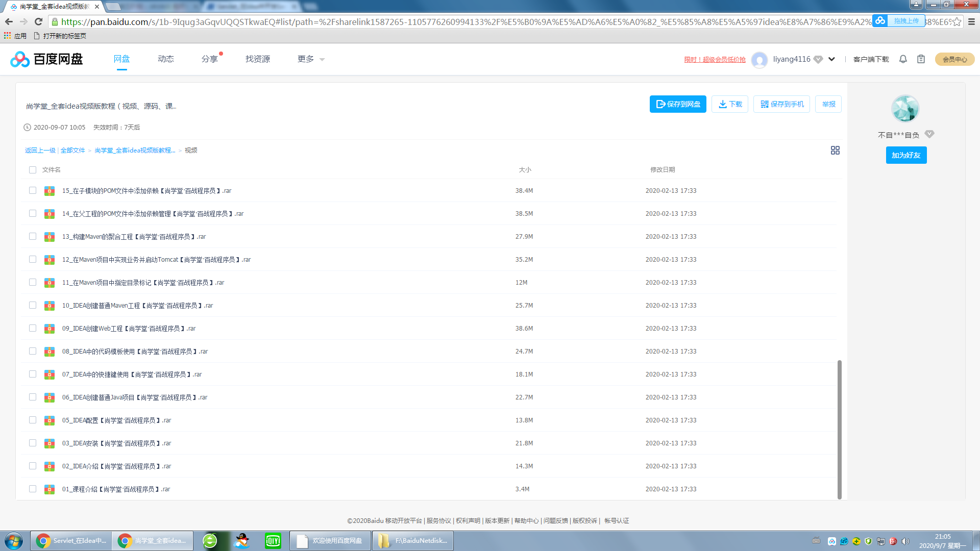Image resolution: width=980 pixels, height=551 pixels.
Task: Click the rar icon of 07_IDEA中的快捷键使用
Action: [50, 374]
